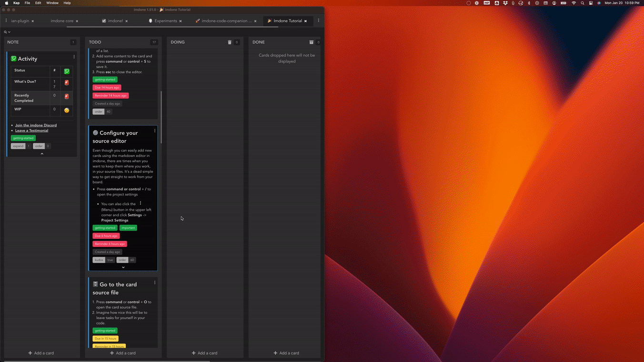The image size is (644, 362).
Task: Click Add a card in the DOING column
Action: pyautogui.click(x=205, y=353)
